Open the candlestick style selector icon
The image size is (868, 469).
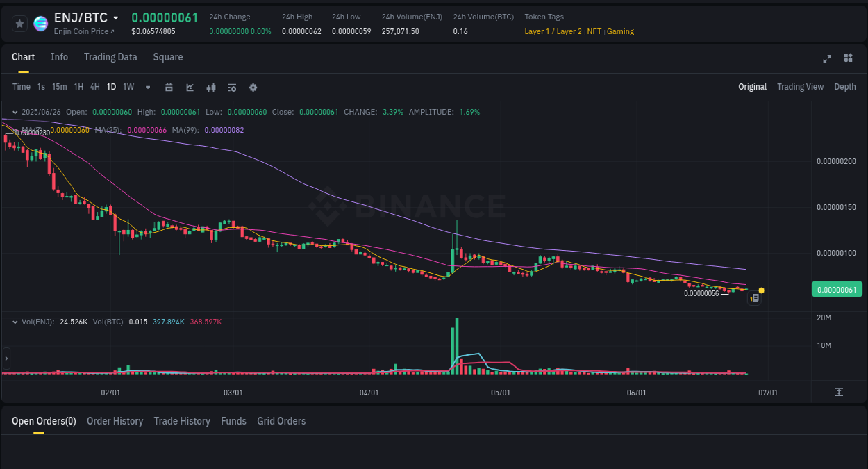pyautogui.click(x=210, y=87)
